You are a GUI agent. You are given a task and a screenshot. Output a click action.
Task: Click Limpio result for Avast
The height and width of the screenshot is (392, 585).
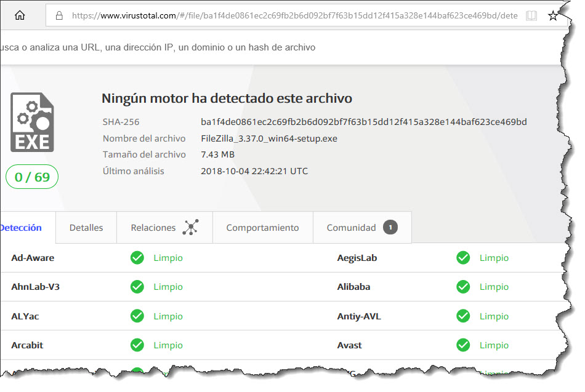pyautogui.click(x=494, y=345)
